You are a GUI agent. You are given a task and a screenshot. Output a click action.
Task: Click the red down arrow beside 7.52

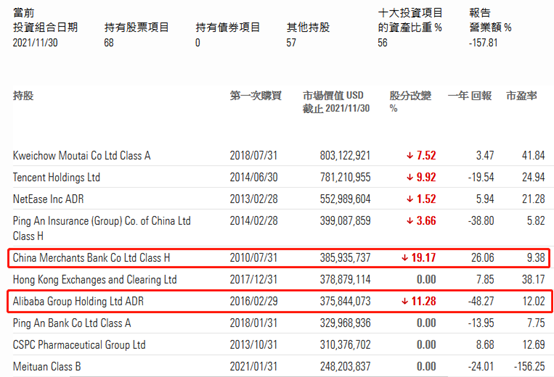pyautogui.click(x=410, y=155)
